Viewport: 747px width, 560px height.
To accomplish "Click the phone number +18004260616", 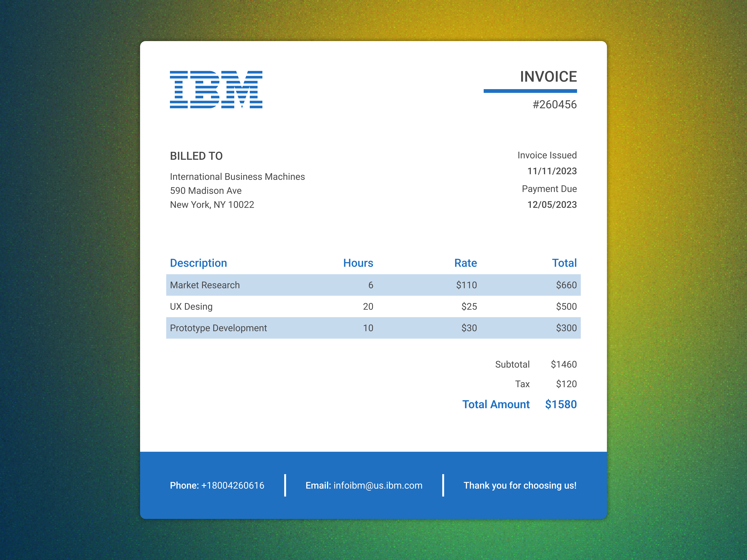I will click(233, 485).
